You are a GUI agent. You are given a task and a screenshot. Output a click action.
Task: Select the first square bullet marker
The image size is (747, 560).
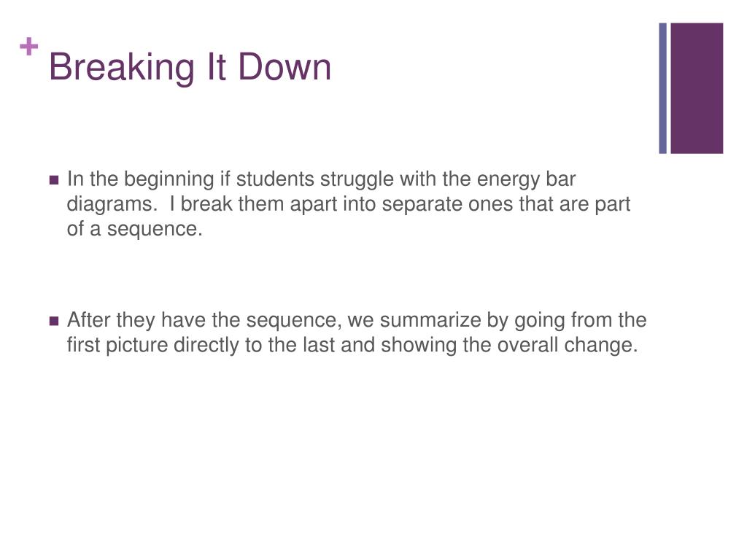click(x=54, y=180)
